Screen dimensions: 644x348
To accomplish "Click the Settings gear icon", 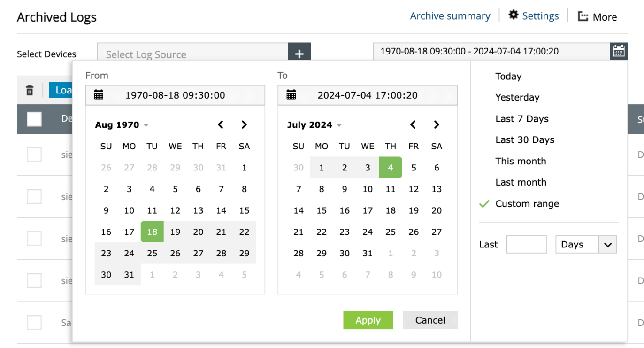I will tap(514, 15).
